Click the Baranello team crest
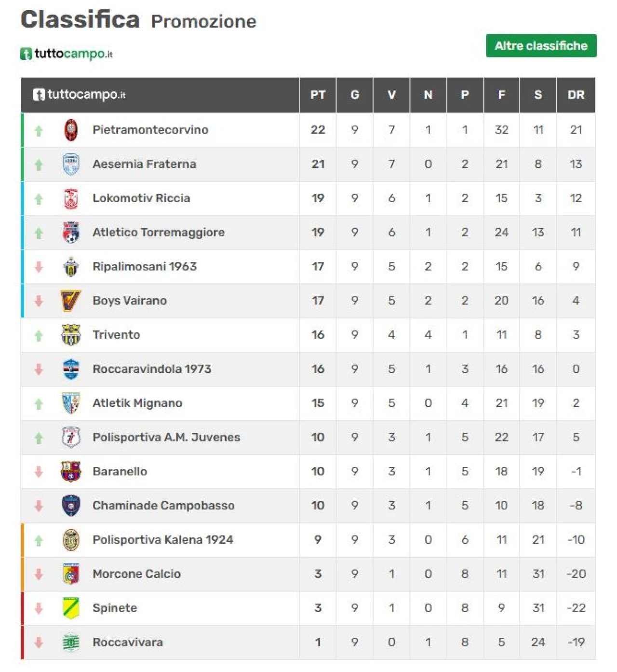Viewport: 617px width, 672px height. point(71,471)
